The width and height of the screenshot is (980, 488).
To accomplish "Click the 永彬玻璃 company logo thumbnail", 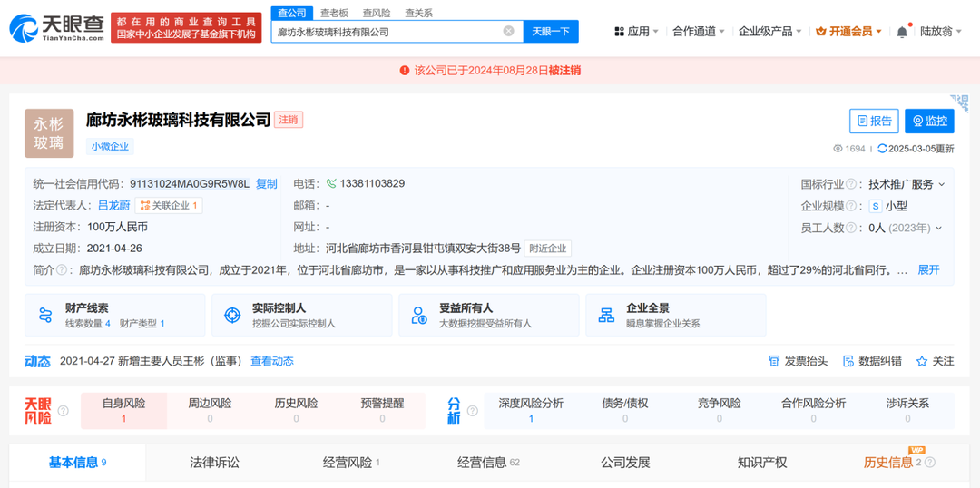I will 49,133.
